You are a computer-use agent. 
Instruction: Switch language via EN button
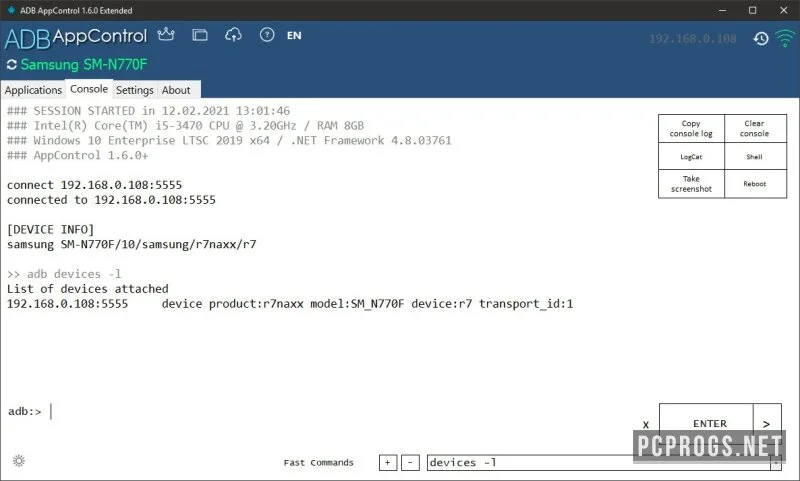[294, 36]
